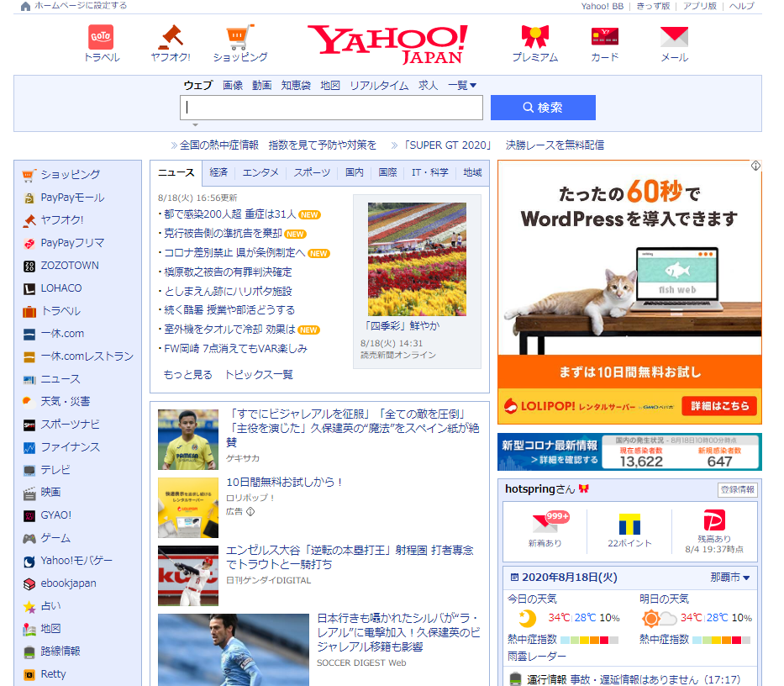Click the ad info icon on LOLIPOP banner

(x=755, y=166)
